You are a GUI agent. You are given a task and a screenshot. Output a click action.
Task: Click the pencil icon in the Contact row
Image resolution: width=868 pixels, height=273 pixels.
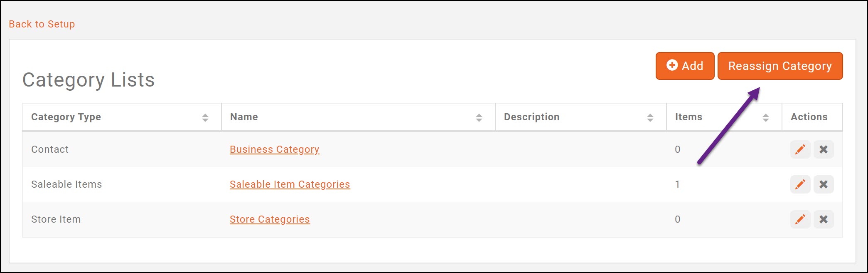(x=799, y=149)
